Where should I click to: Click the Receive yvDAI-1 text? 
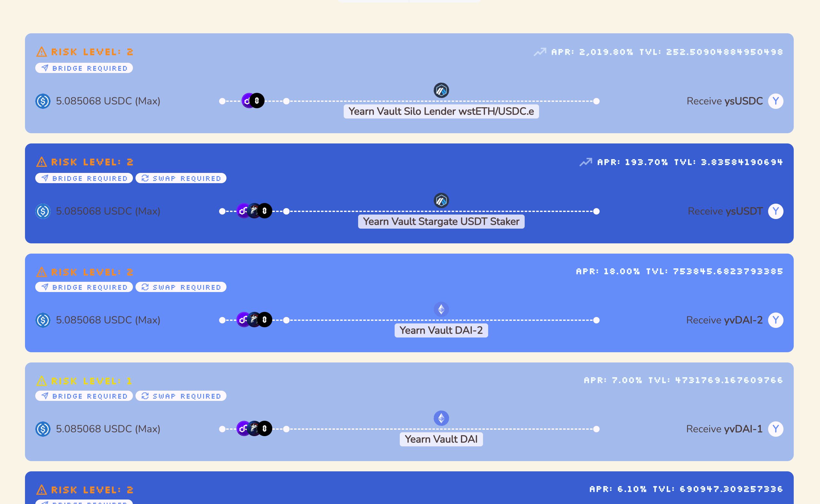[724, 429]
